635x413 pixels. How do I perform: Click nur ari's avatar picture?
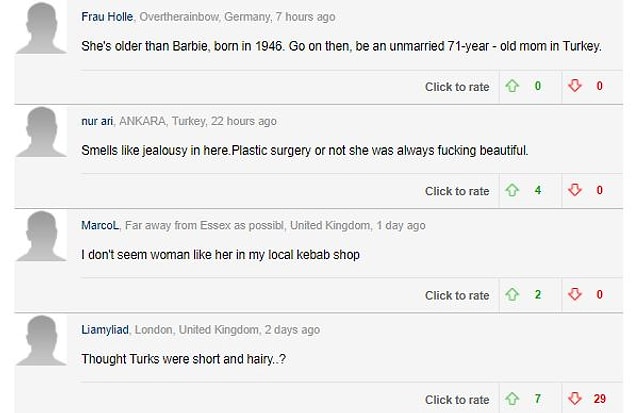pyautogui.click(x=41, y=132)
